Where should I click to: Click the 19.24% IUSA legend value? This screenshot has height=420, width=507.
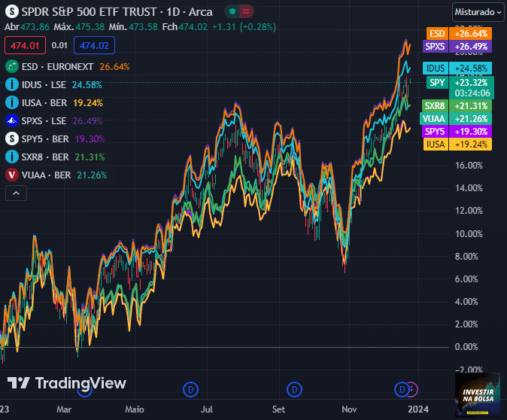pos(88,103)
